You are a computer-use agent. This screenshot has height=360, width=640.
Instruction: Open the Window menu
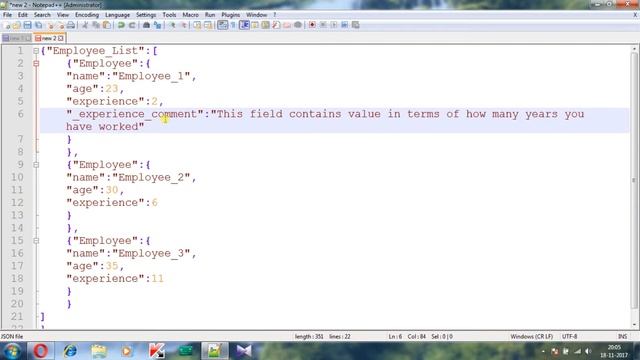click(256, 15)
